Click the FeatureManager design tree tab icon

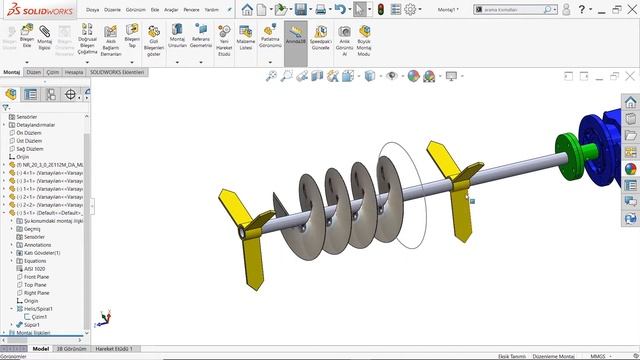11,94
